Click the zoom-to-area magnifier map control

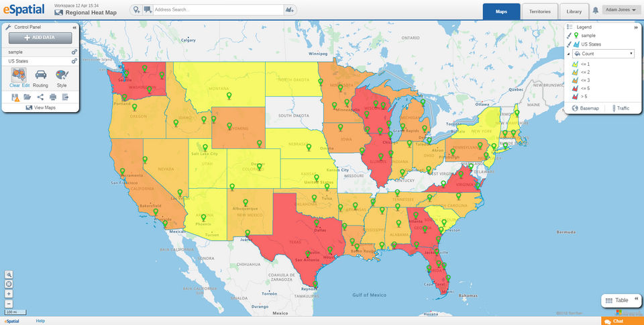point(9,275)
